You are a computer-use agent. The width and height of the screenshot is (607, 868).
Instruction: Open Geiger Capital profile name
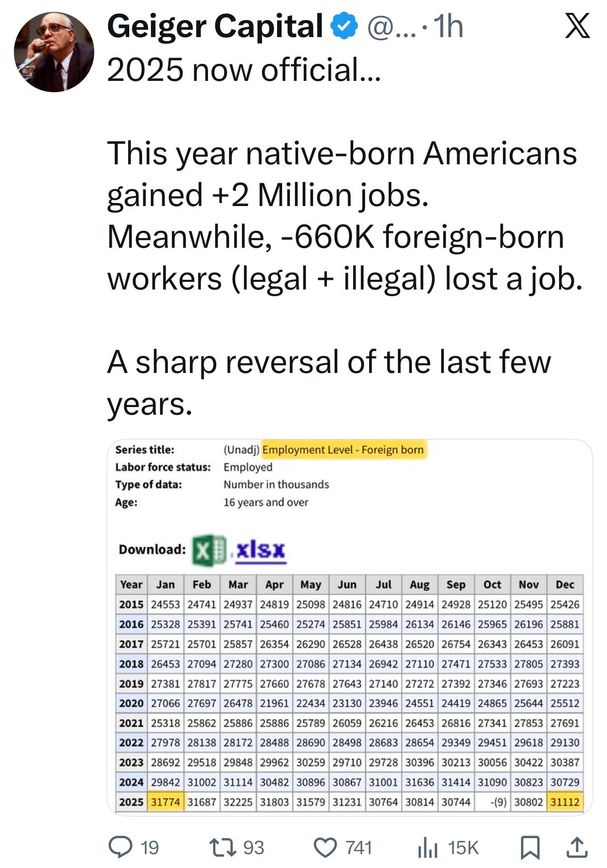(215, 26)
